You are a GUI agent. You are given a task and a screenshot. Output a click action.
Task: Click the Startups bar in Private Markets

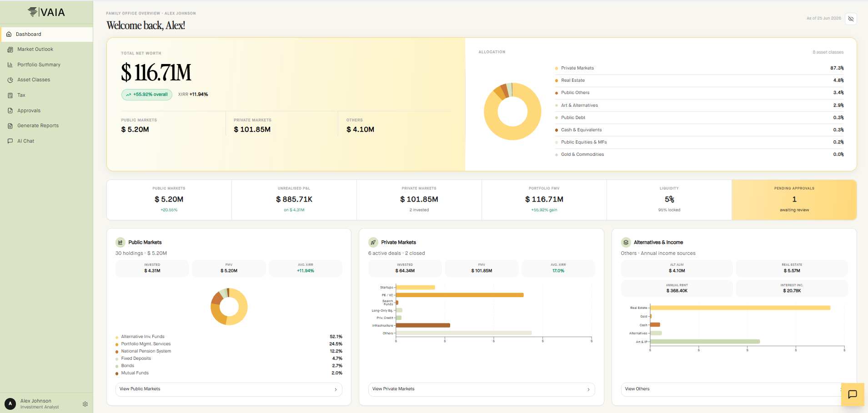[x=416, y=288]
